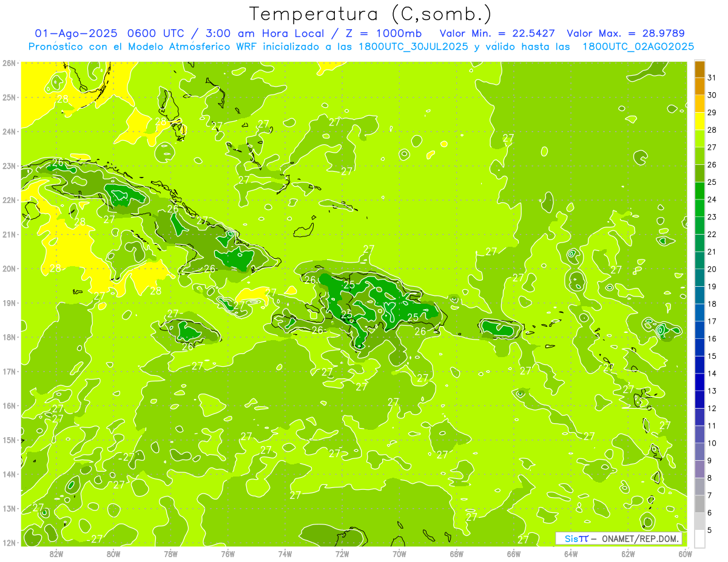Click the "82W" longitude axis label
This screenshot has width=728, height=562.
coord(56,554)
